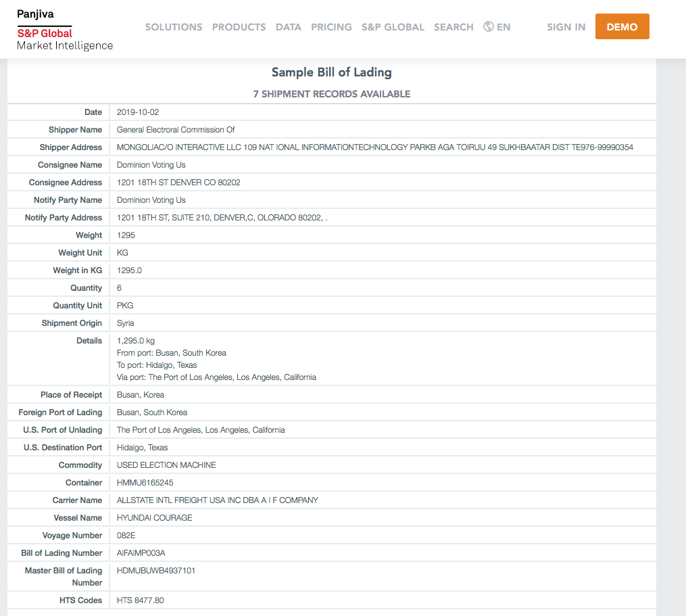Click carrier name 'ALLSTATE INTL FREIGHT USA INC'
The image size is (686, 616).
coord(218,500)
